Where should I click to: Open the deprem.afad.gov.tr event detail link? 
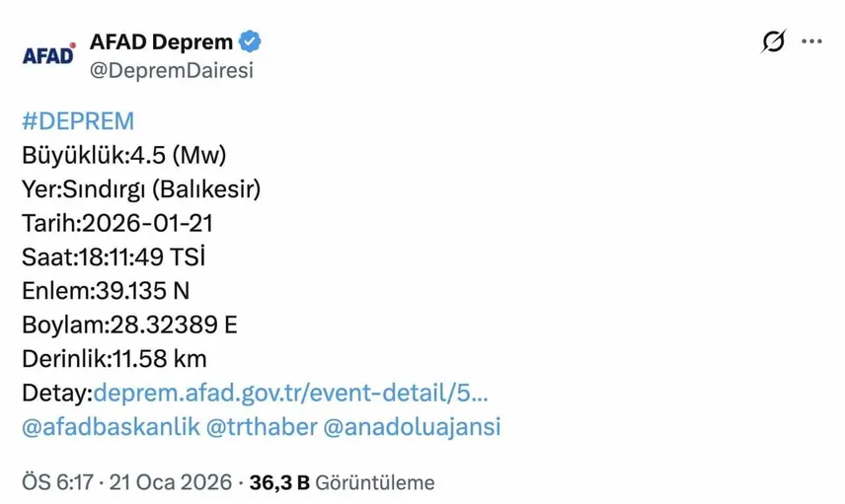(x=290, y=393)
